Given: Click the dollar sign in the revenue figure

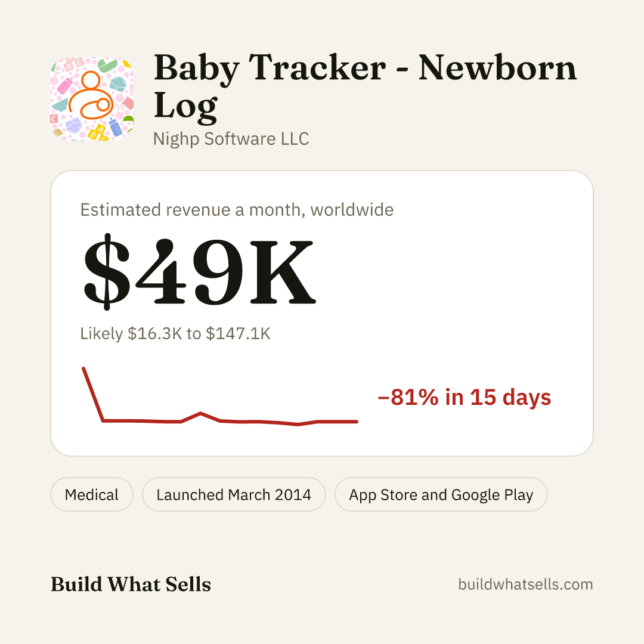Looking at the screenshot, I should tap(107, 271).
